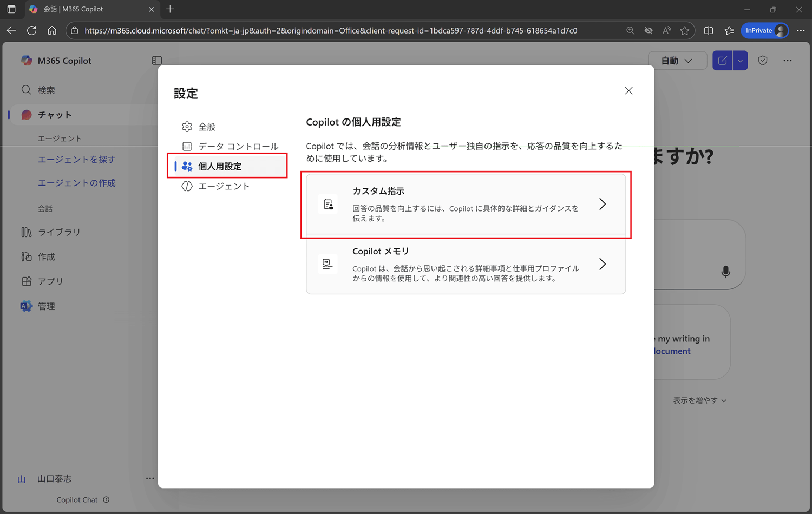Click the InPrivate profile button
Viewport: 812px width, 514px height.
point(765,31)
